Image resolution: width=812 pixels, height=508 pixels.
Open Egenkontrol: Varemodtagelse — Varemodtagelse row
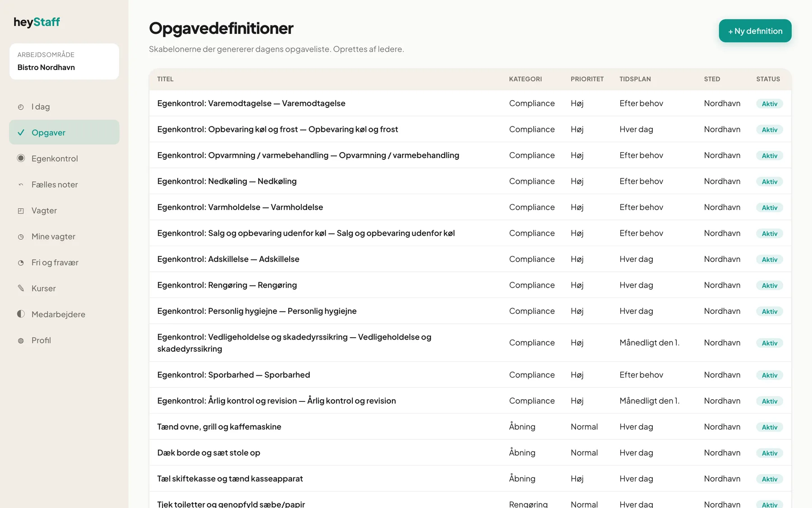[x=470, y=103]
